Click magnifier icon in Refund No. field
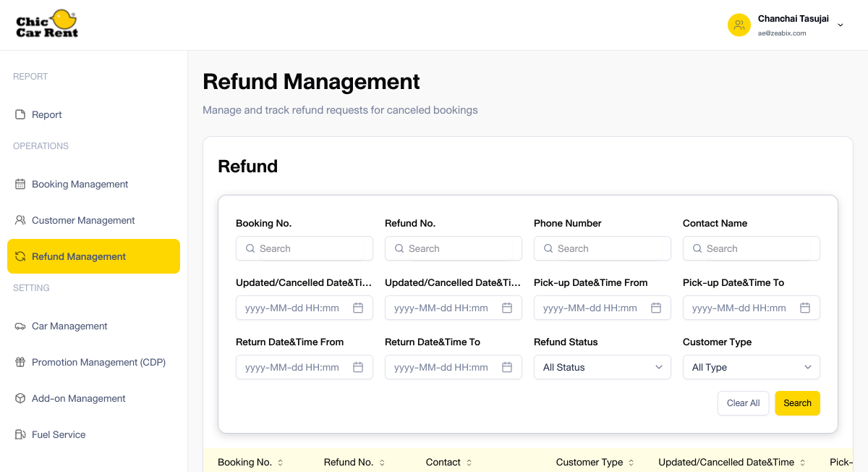This screenshot has width=868, height=472. pyautogui.click(x=399, y=248)
